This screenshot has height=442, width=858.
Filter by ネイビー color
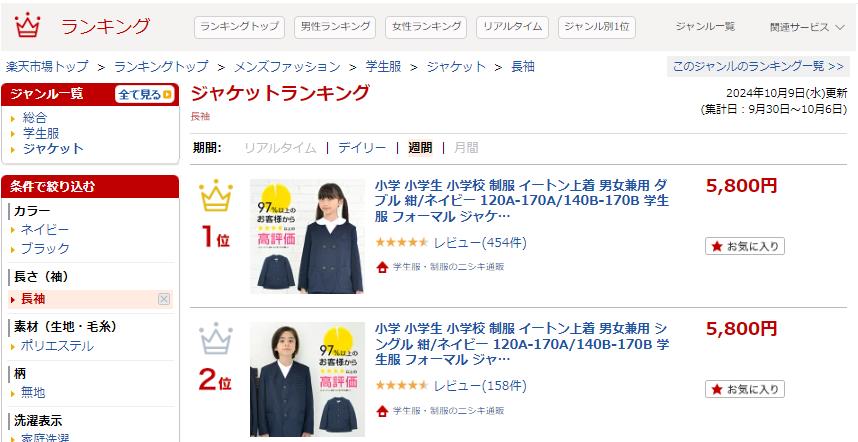click(x=45, y=230)
